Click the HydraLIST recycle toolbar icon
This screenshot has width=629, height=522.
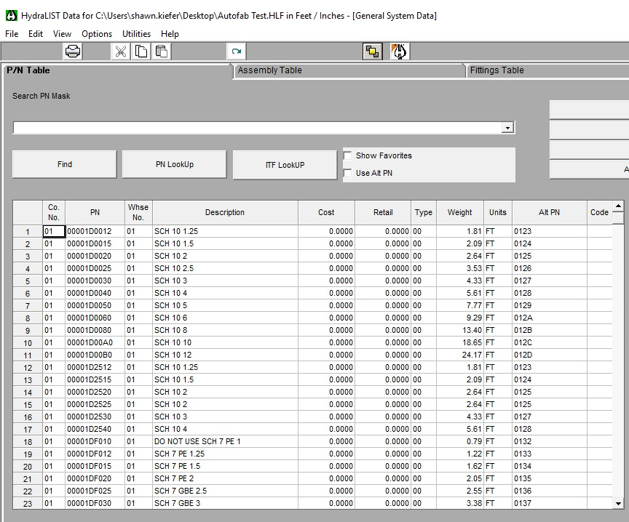coord(400,52)
